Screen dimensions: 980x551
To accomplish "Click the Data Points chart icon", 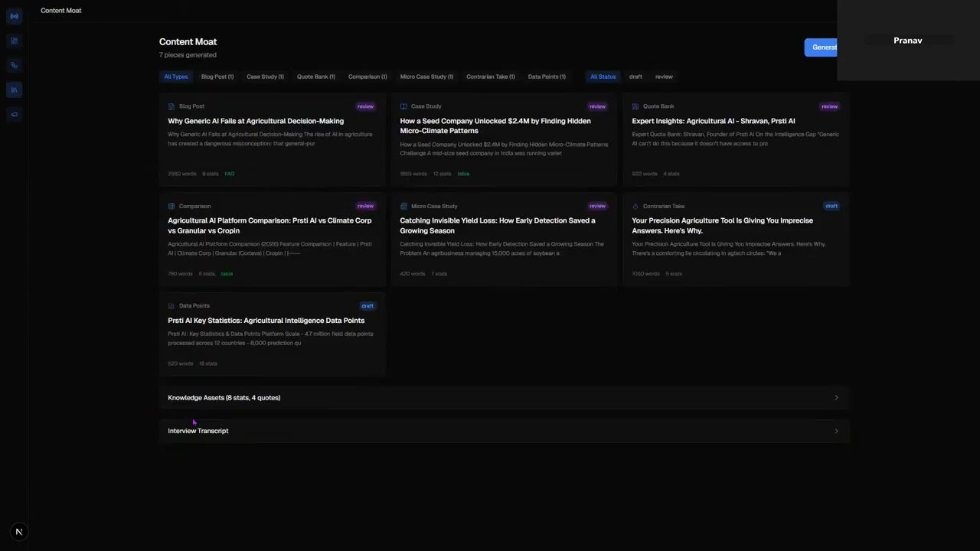I will click(171, 305).
